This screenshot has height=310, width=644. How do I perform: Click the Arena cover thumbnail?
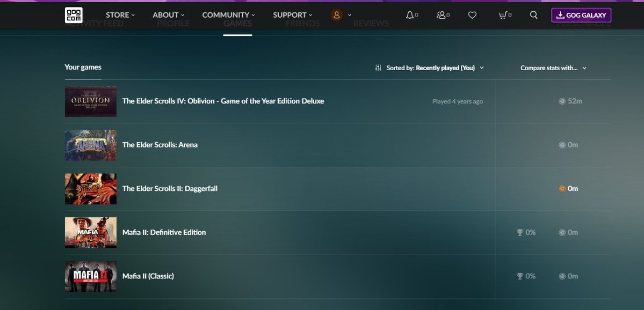click(91, 145)
